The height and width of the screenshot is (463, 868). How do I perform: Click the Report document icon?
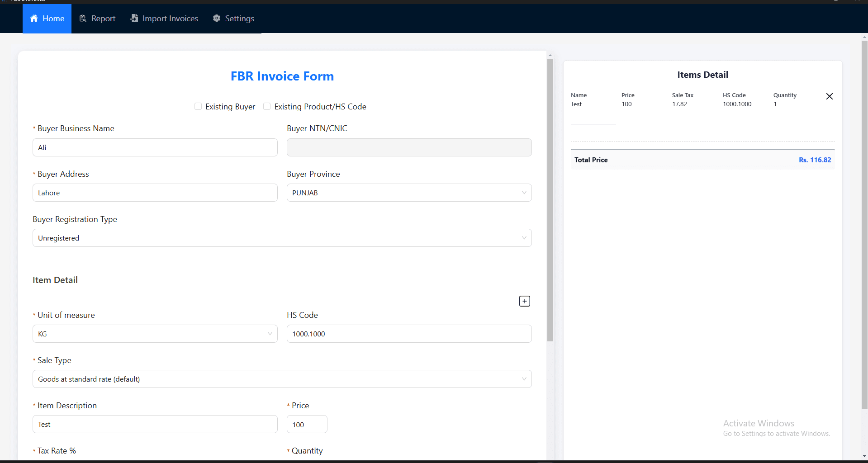(x=83, y=19)
